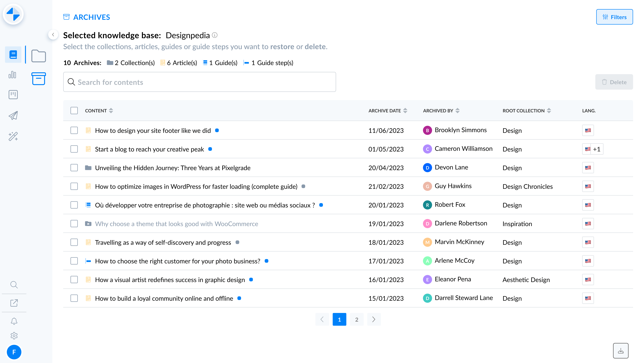Screen dimensions: 644x363
Task: Check the box for Start a blog article
Action: click(x=74, y=149)
